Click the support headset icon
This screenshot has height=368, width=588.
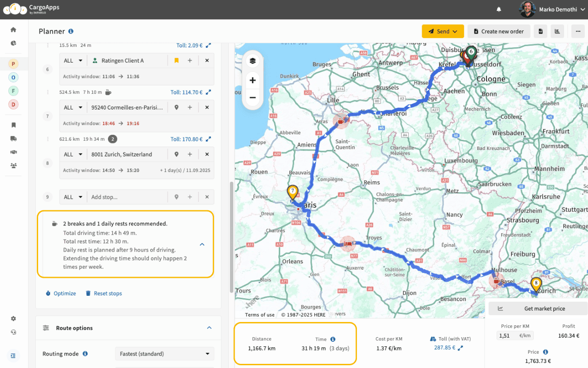click(13, 332)
